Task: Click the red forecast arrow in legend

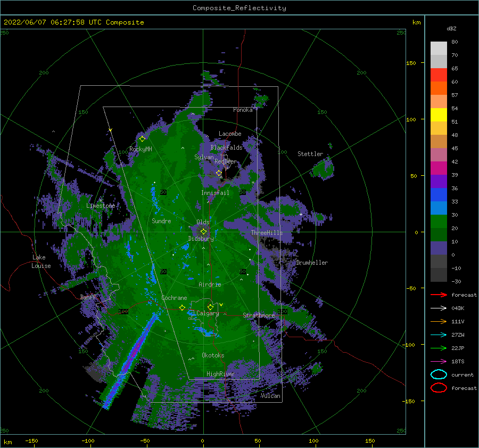Action: [439, 295]
